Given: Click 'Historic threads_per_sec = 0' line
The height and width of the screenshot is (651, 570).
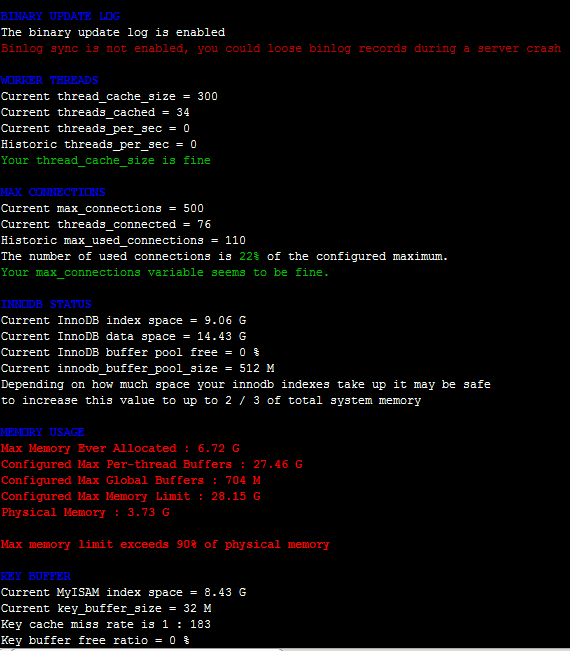Looking at the screenshot, I should pyautogui.click(x=99, y=144).
